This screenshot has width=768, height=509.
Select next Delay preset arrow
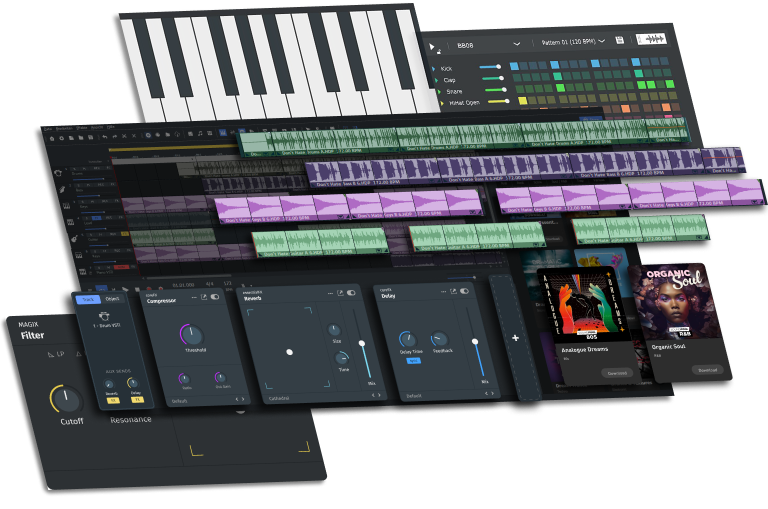pos(492,393)
